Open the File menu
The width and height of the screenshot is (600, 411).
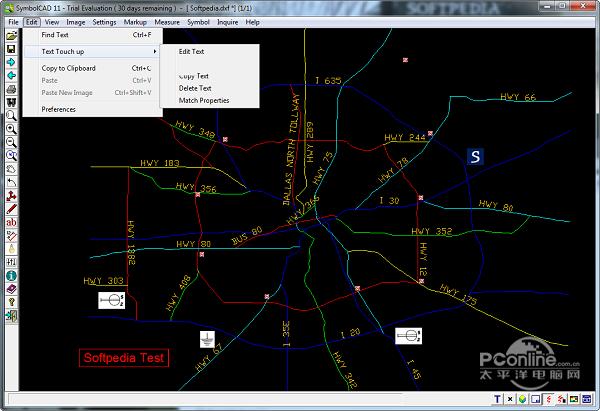[x=13, y=22]
